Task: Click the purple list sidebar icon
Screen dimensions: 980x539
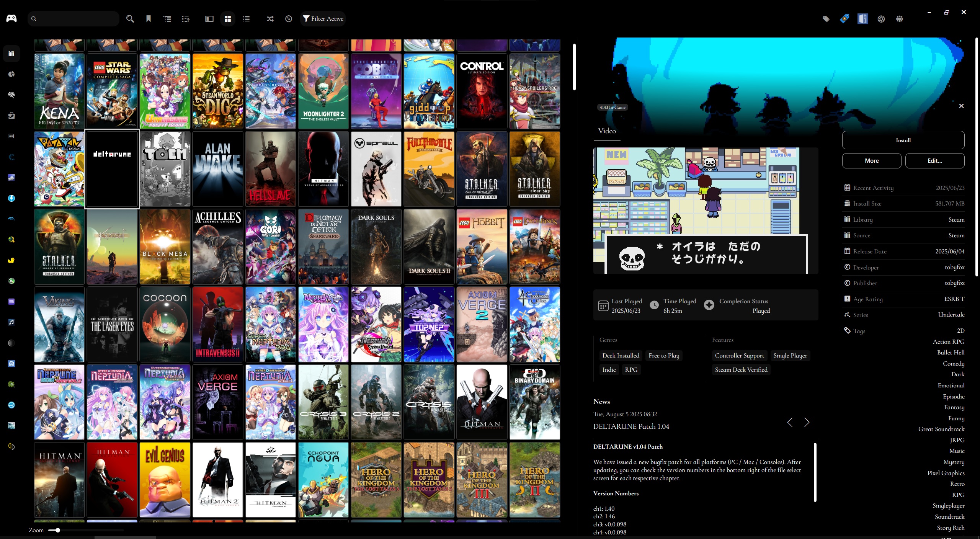Action: click(x=11, y=301)
